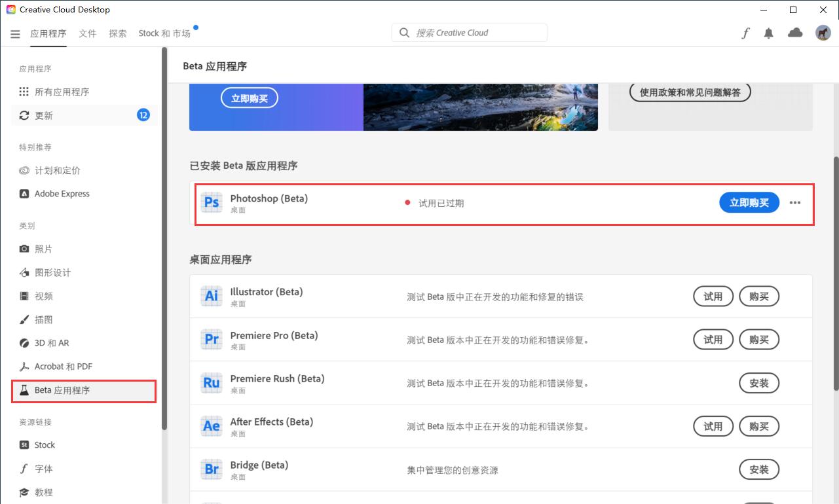The image size is (839, 504).
Task: Click the Illustrator (Beta) name
Action: [x=267, y=292]
